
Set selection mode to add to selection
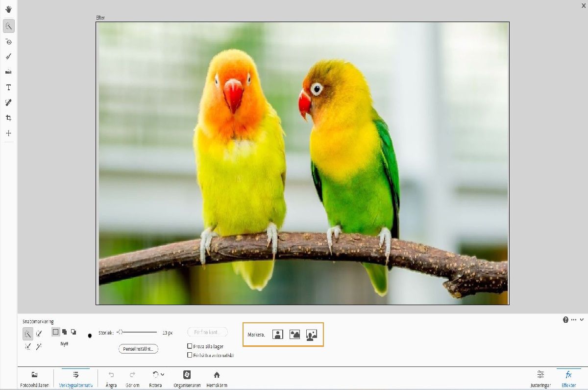click(x=65, y=332)
